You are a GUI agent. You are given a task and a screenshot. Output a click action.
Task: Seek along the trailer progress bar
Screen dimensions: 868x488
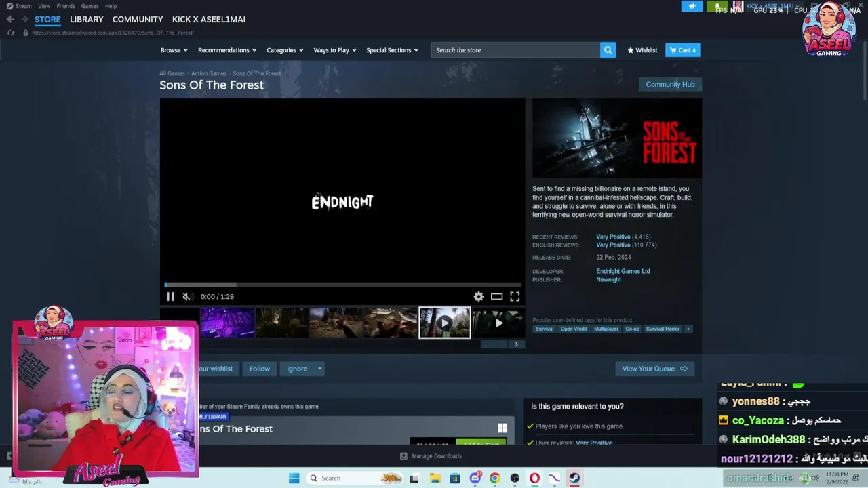[x=342, y=285]
